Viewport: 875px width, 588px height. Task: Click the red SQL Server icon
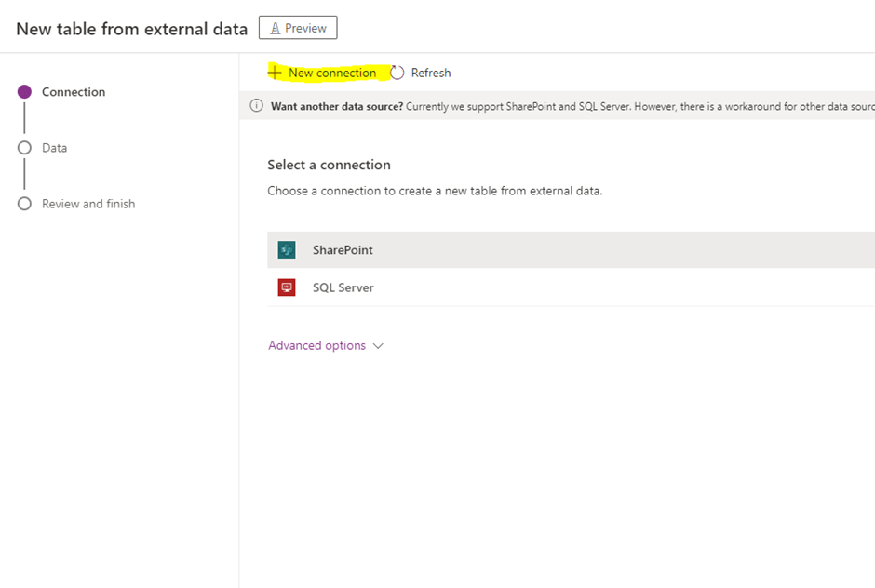pyautogui.click(x=287, y=287)
